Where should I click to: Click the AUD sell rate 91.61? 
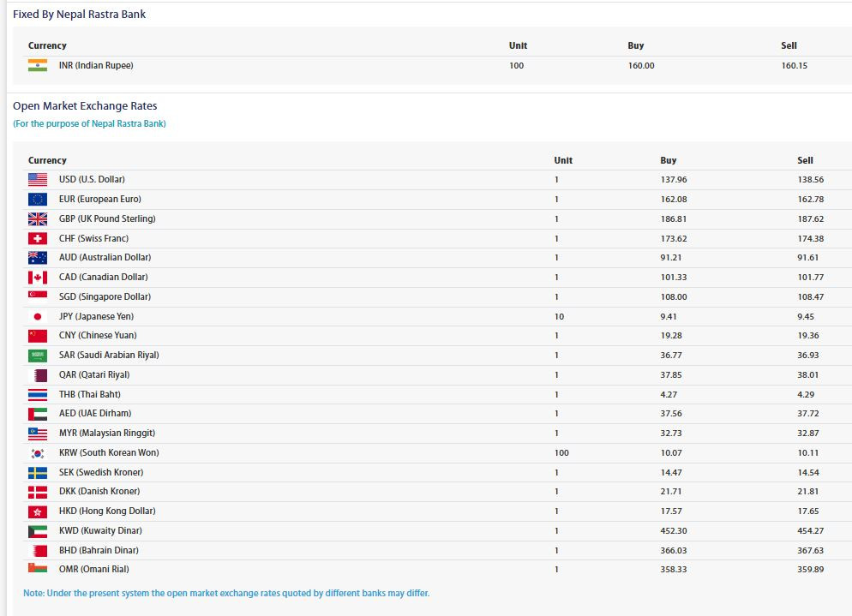pos(808,258)
